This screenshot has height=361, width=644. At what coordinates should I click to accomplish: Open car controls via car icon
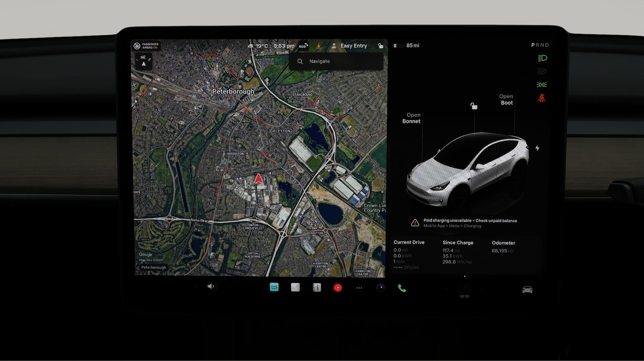527,290
